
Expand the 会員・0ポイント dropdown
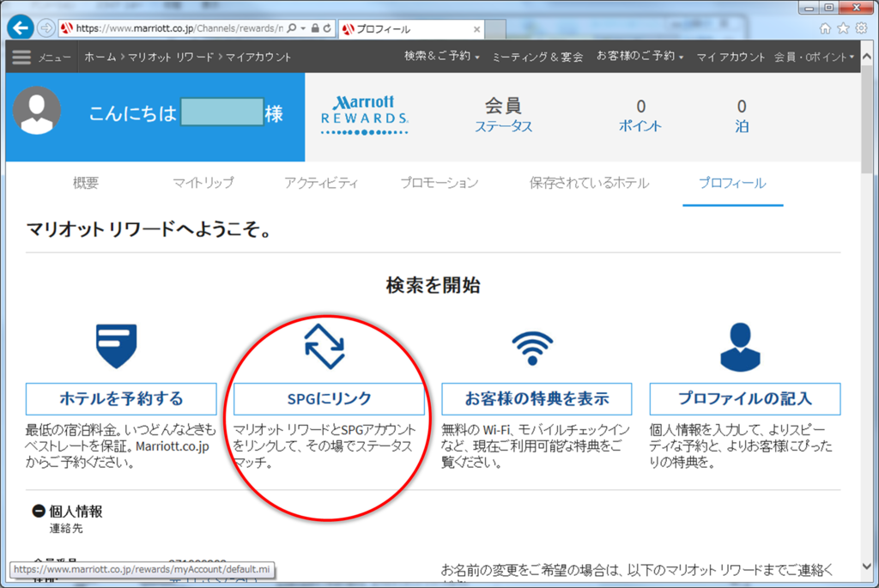(x=814, y=57)
